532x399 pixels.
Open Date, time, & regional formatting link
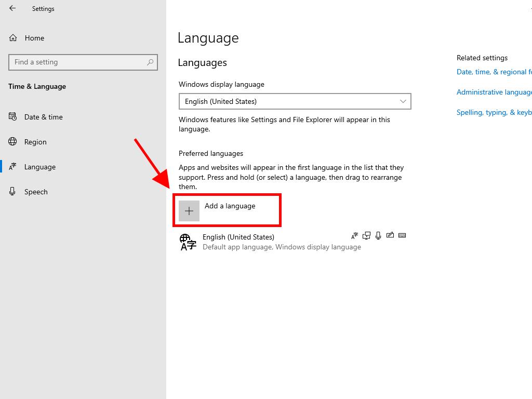coord(494,72)
